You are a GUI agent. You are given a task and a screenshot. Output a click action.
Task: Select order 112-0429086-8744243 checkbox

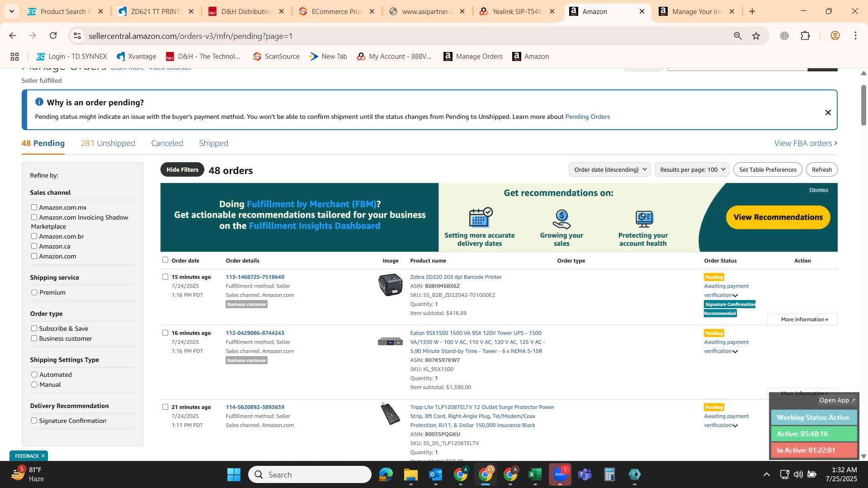pyautogui.click(x=165, y=333)
